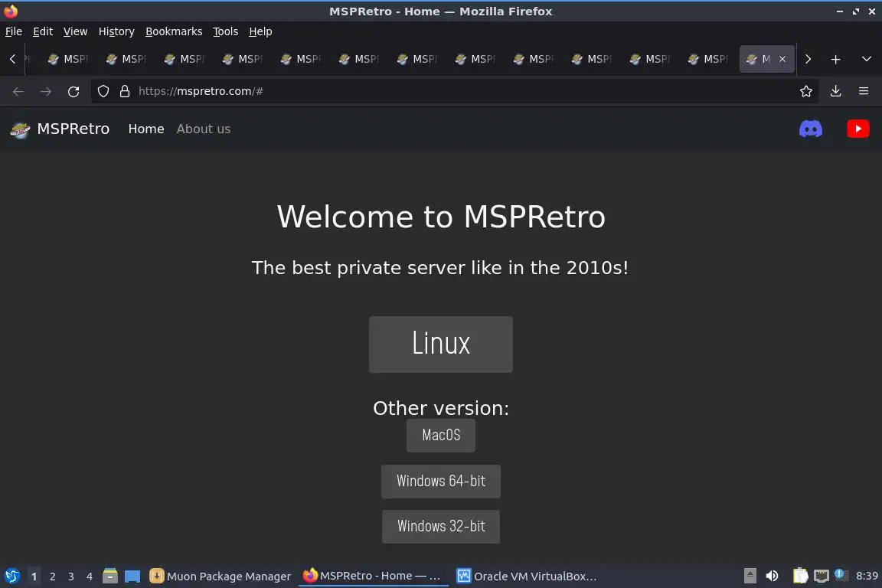Screen dimensions: 882x588
Task: Open the Tools menu
Action: pyautogui.click(x=226, y=31)
